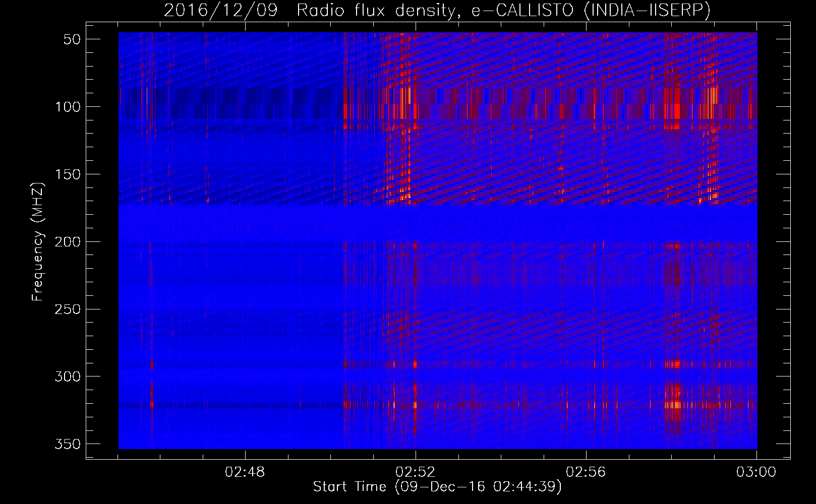The image size is (816, 504).
Task: Click the "Frequency (MHZ)" axis label
Action: pos(38,241)
